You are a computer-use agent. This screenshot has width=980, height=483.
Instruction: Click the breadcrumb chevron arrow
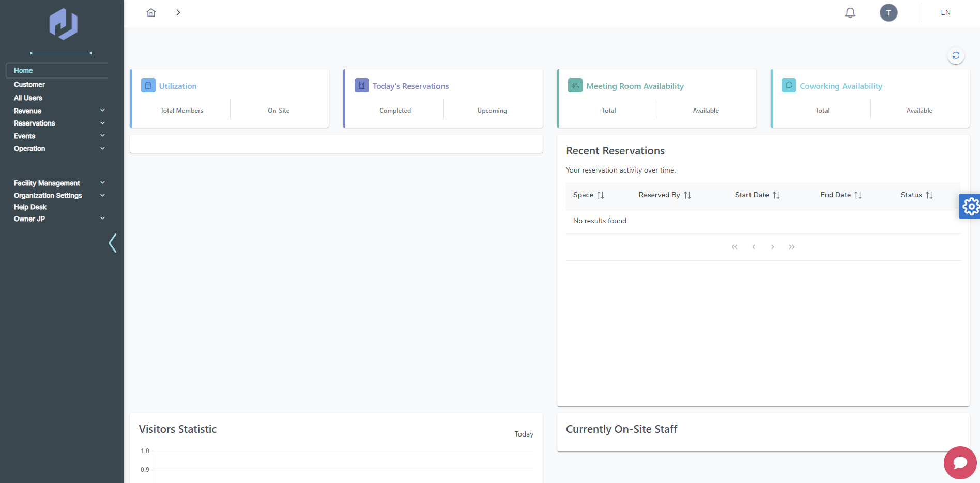tap(178, 12)
